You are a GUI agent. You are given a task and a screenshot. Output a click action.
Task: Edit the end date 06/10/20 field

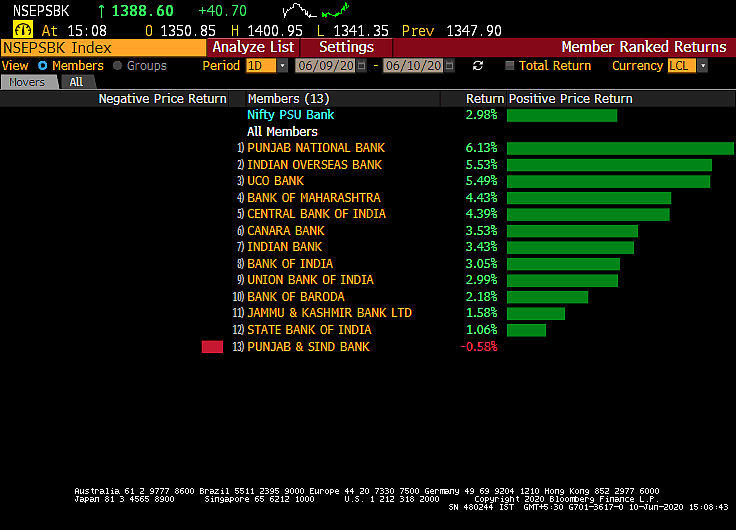point(414,66)
